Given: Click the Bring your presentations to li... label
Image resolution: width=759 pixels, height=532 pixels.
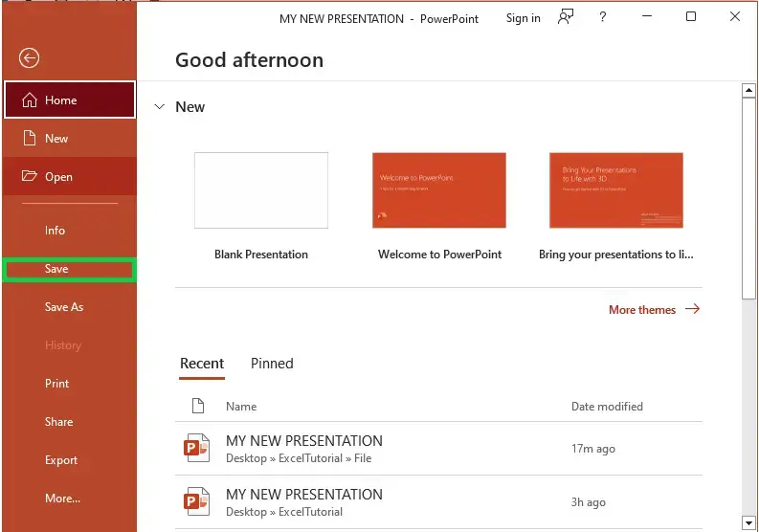Looking at the screenshot, I should (x=616, y=255).
